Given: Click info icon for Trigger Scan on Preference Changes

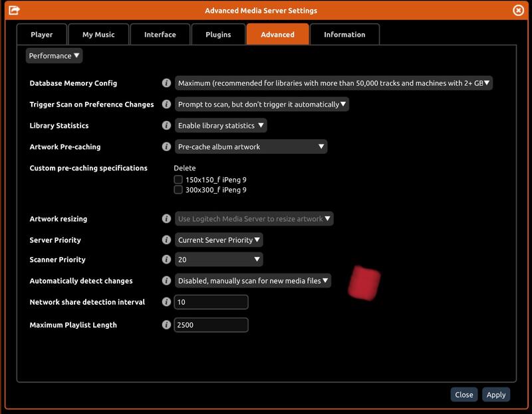Looking at the screenshot, I should click(166, 104).
